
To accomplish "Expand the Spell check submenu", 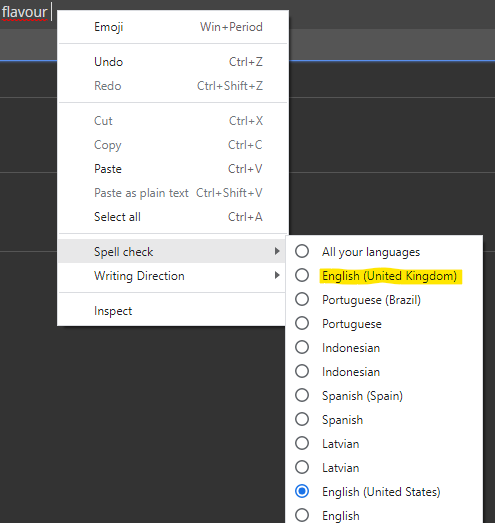I will [172, 251].
